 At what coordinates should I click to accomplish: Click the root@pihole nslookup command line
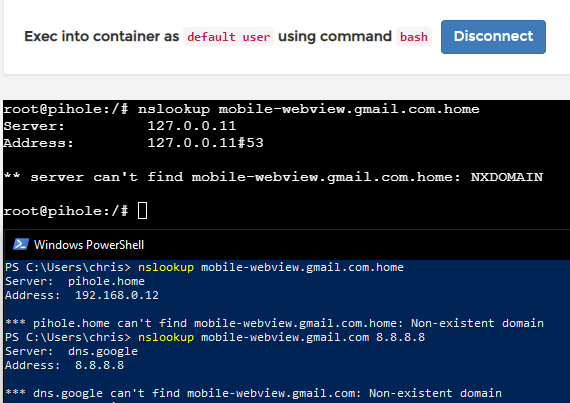[x=241, y=109]
